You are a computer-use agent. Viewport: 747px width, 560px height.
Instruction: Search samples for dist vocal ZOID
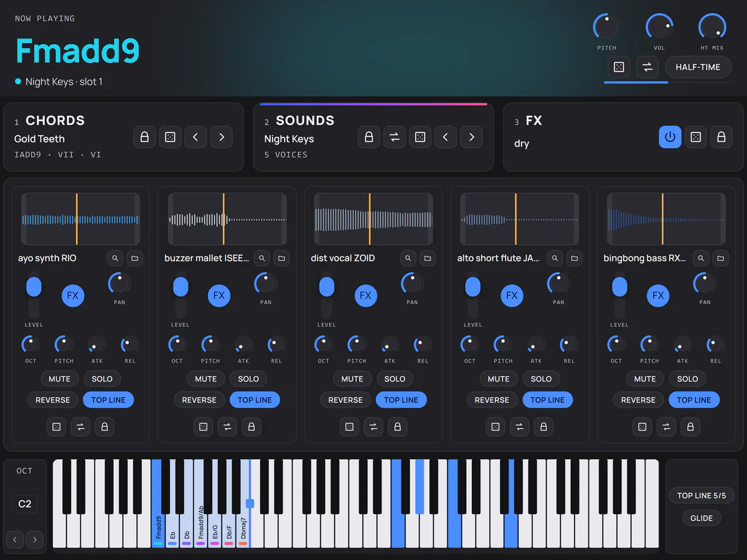tap(408, 258)
